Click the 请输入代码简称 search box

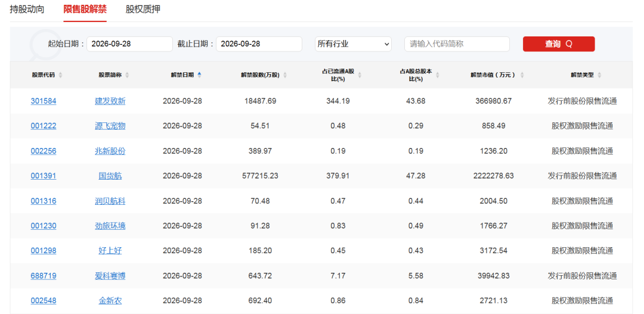(x=457, y=44)
